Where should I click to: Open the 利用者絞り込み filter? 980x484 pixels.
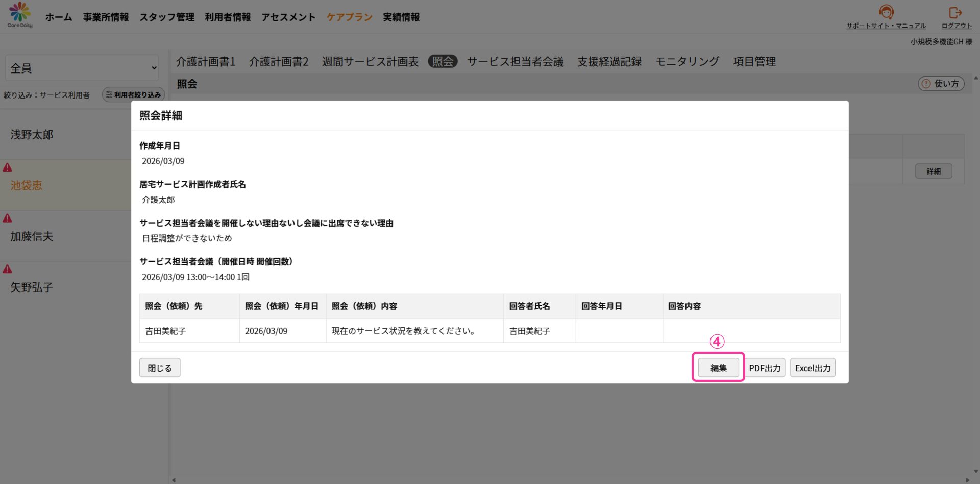(x=133, y=95)
